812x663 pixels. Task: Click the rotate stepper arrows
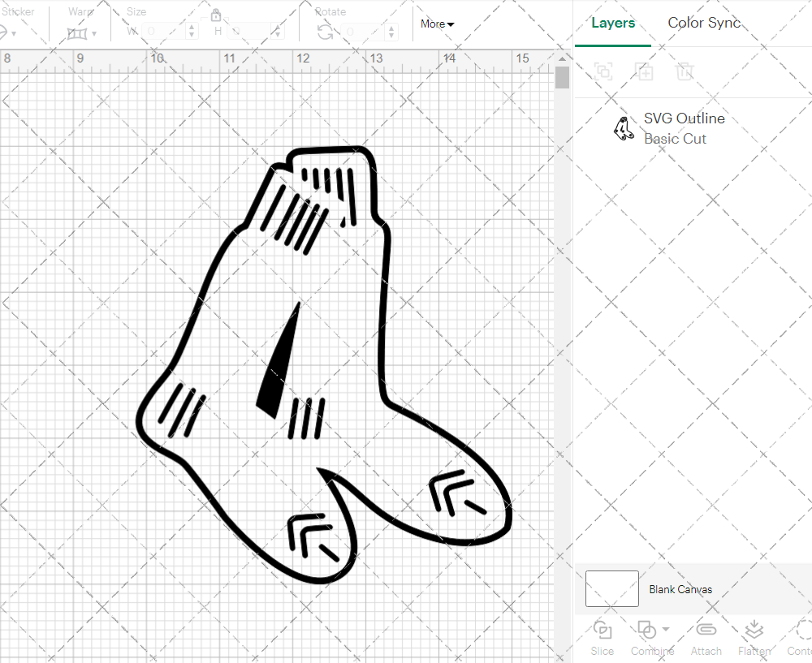[391, 32]
